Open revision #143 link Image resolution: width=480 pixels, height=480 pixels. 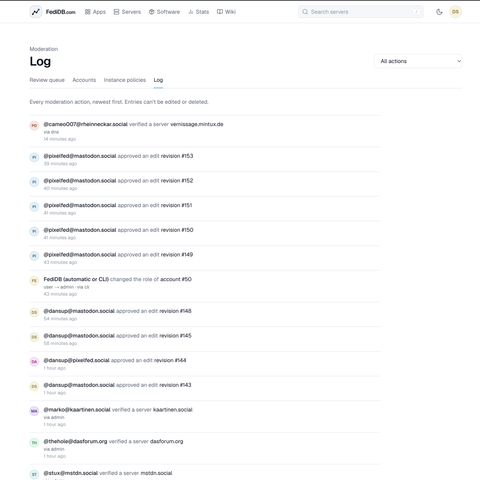coord(175,385)
